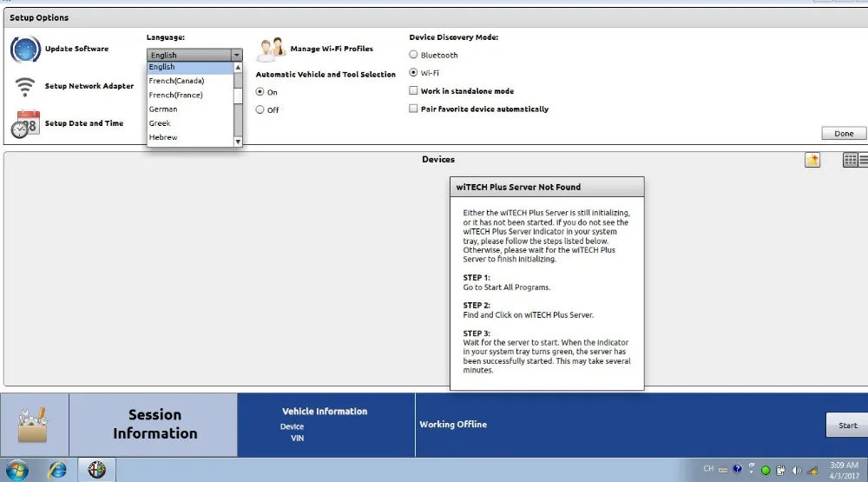The height and width of the screenshot is (482, 868).
Task: Choose Hebrew in the language list
Action: click(x=190, y=137)
